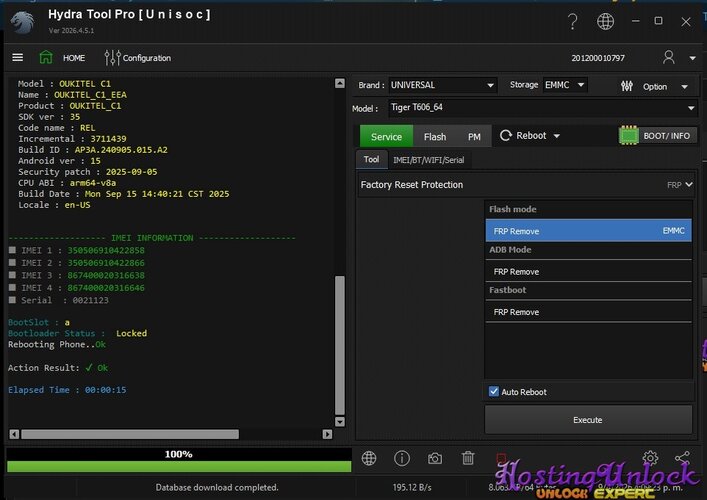Take a screenshot with camera icon
Viewport: 707px width, 500px height.
pyautogui.click(x=435, y=458)
